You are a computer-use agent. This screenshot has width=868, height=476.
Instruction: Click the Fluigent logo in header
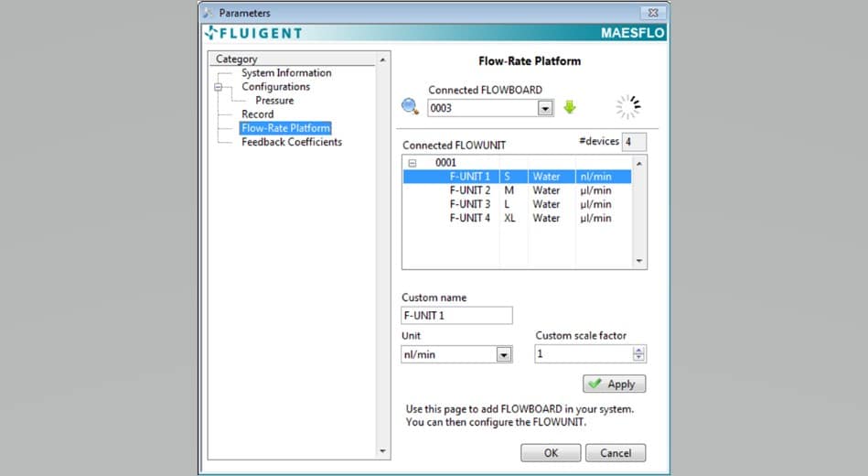(253, 33)
